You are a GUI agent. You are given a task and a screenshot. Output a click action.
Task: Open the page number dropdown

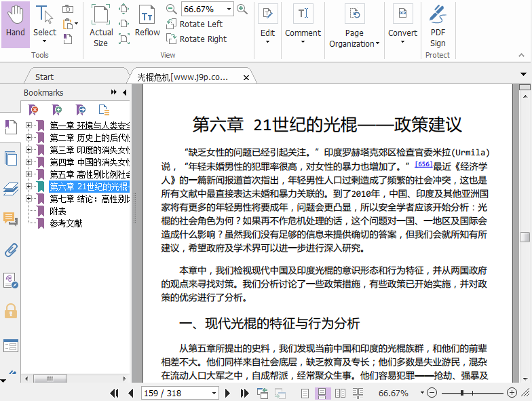(214, 393)
